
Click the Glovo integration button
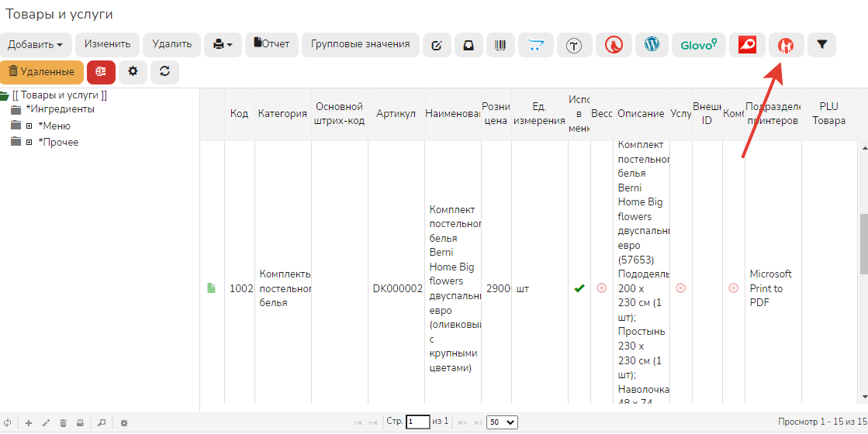(x=698, y=45)
